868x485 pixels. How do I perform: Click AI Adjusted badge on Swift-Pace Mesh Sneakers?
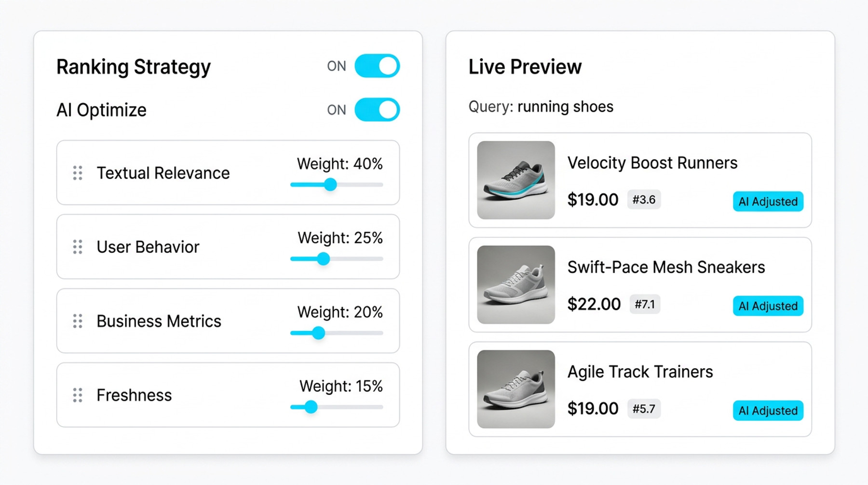(768, 306)
